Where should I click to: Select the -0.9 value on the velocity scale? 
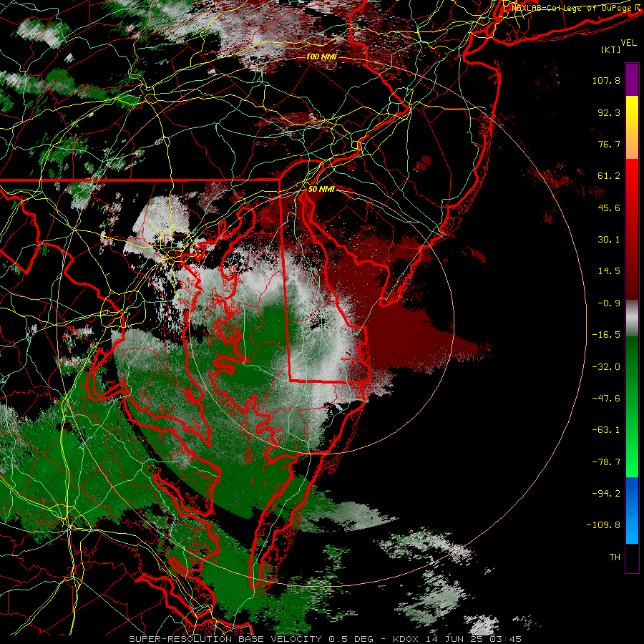point(609,303)
